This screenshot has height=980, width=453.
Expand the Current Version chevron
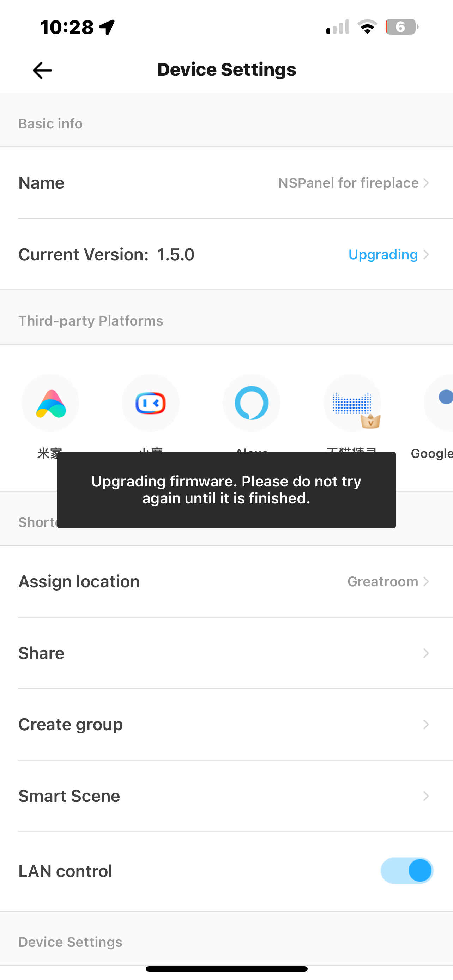pyautogui.click(x=427, y=254)
